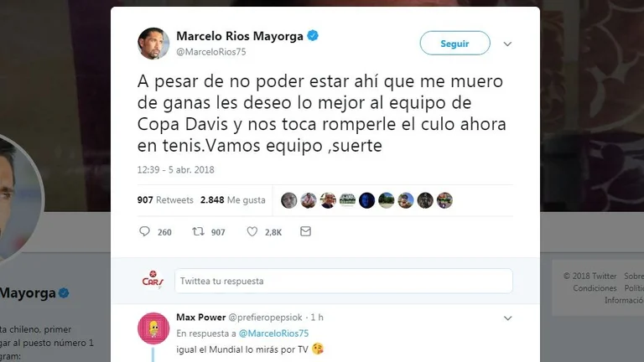Click the 12:39 - 5 abr. 2018 timestamp
644x362 pixels.
coord(176,169)
